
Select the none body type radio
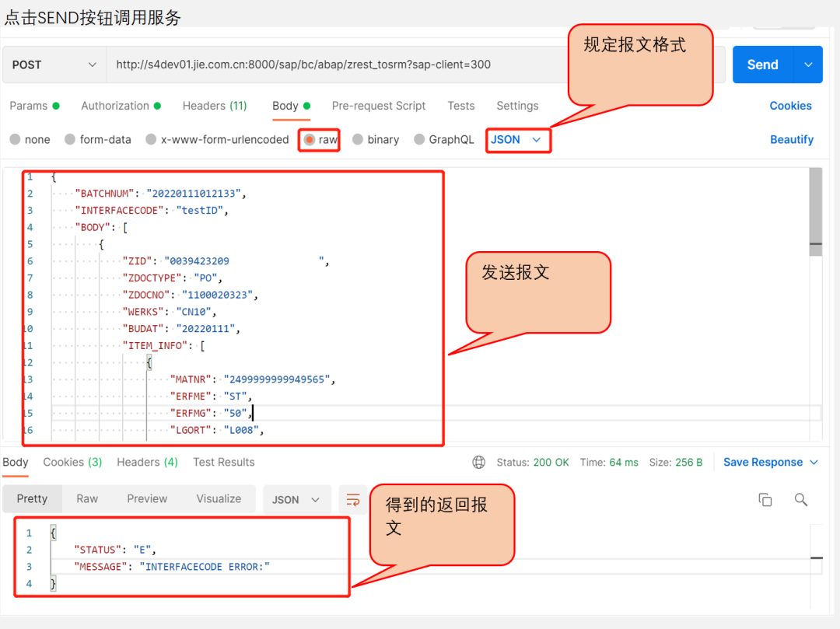[x=15, y=140]
